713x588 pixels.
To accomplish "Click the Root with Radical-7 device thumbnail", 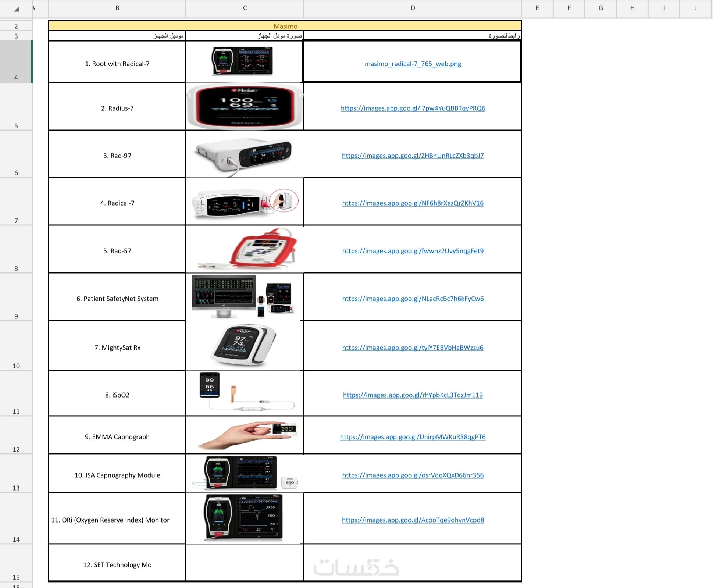I will (243, 61).
